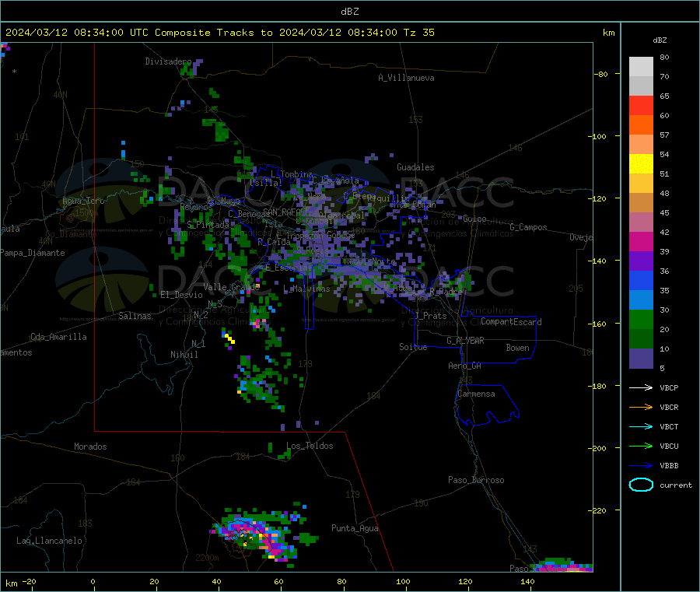The width and height of the screenshot is (700, 592).
Task: Select the bright yellow dBZ legend swatch
Action: click(641, 164)
